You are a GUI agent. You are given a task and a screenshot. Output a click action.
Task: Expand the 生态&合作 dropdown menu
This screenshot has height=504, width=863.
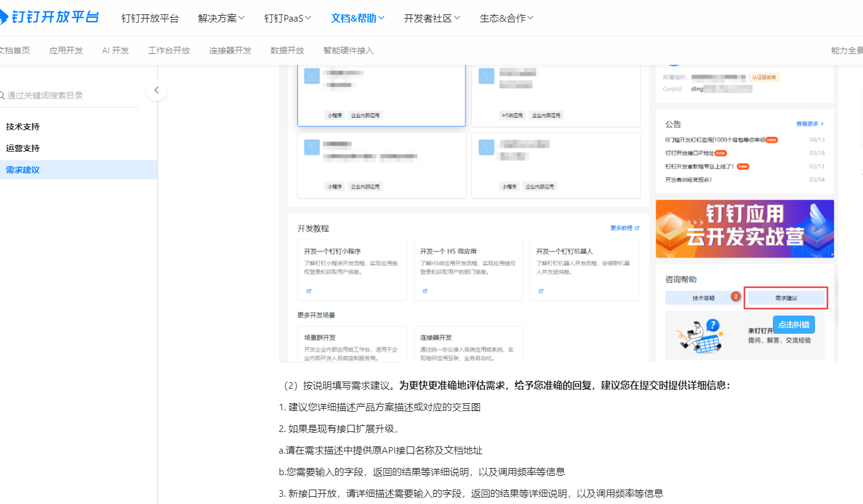click(507, 18)
